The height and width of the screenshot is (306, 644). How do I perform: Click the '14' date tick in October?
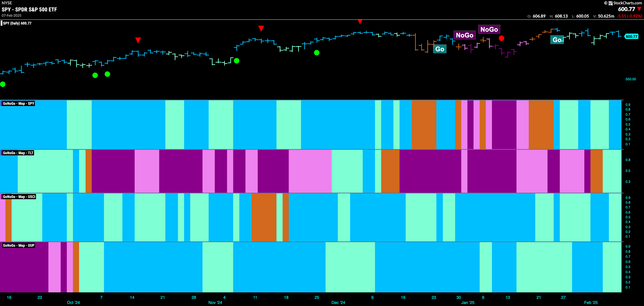(x=132, y=297)
